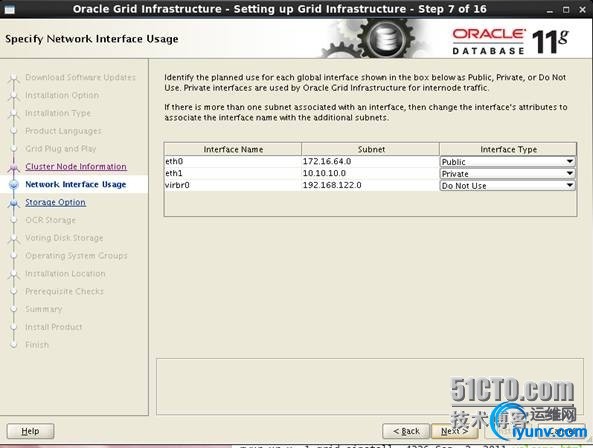Click the Download Software Updates step

pos(80,78)
